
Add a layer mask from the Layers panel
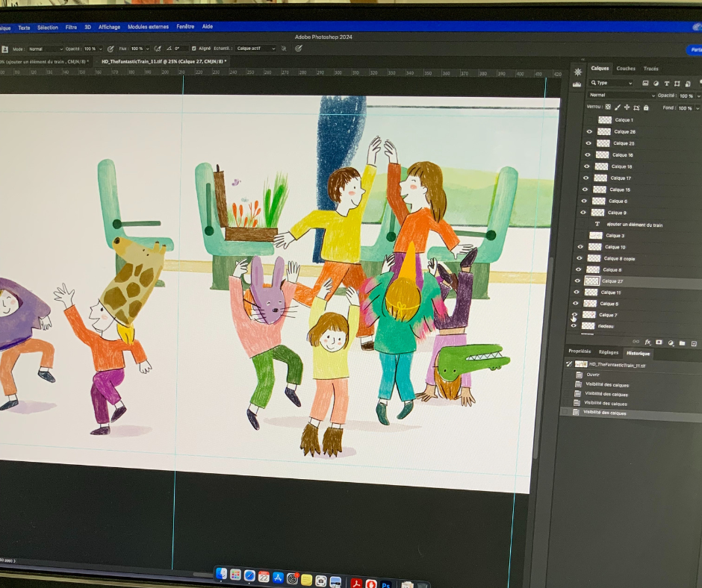659,343
